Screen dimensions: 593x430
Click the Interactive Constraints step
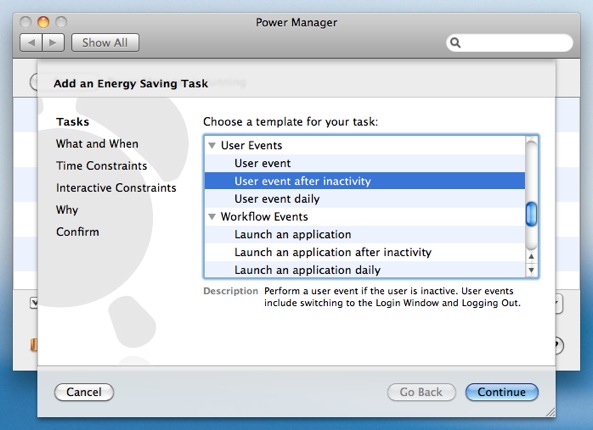116,188
